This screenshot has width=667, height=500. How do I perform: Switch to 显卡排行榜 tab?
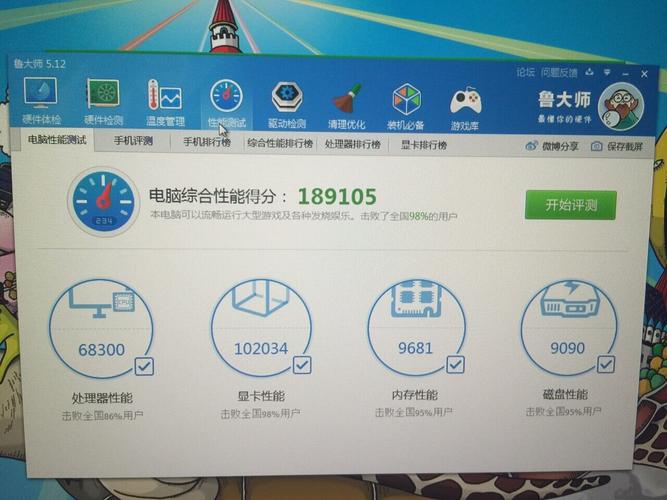(424, 145)
